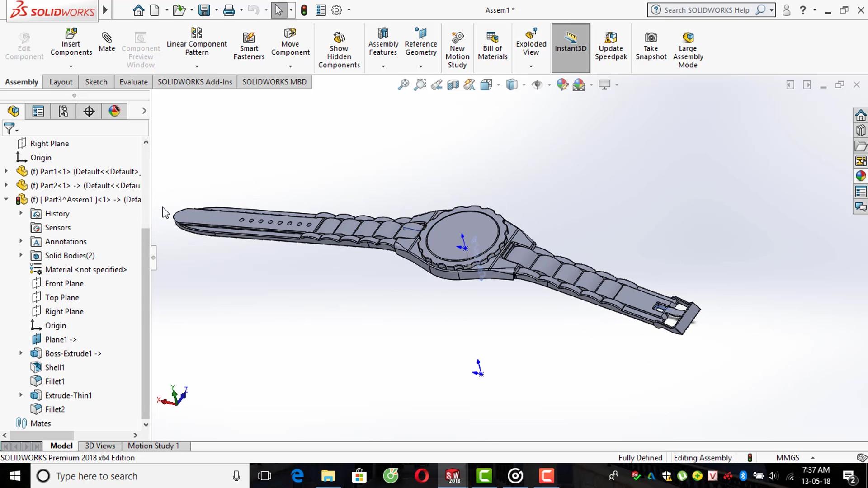868x488 pixels.
Task: Open the Motion Study 1 tab
Action: click(153, 446)
